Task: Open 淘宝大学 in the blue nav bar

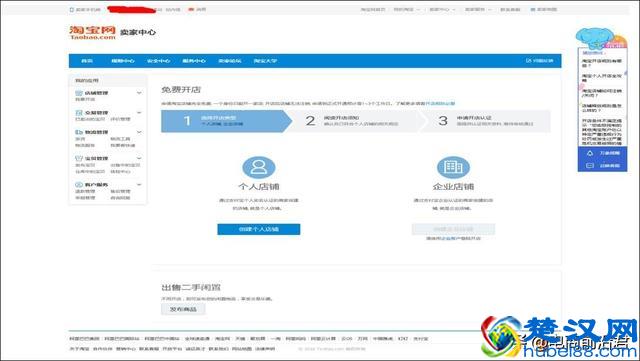Action: (x=265, y=61)
